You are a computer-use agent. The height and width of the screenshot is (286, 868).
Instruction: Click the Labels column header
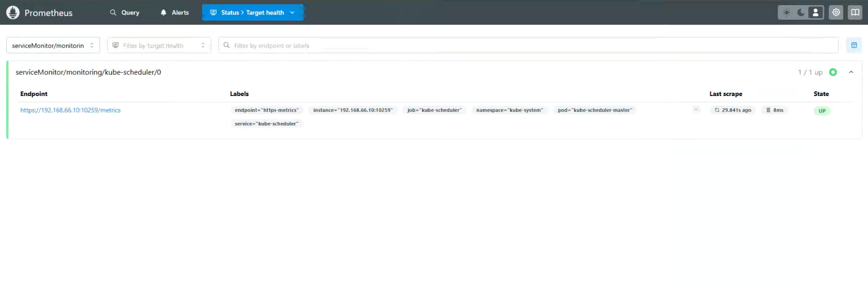[x=239, y=94]
